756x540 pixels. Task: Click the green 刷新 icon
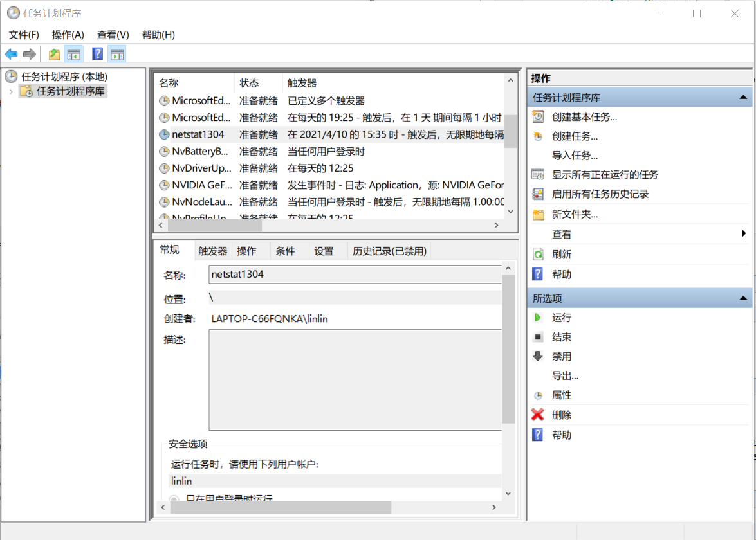[x=538, y=255]
